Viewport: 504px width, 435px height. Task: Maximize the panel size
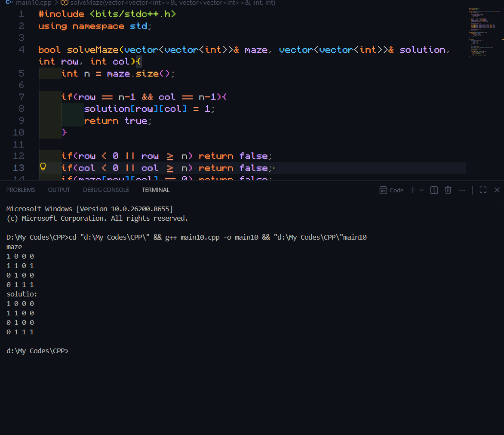483,190
